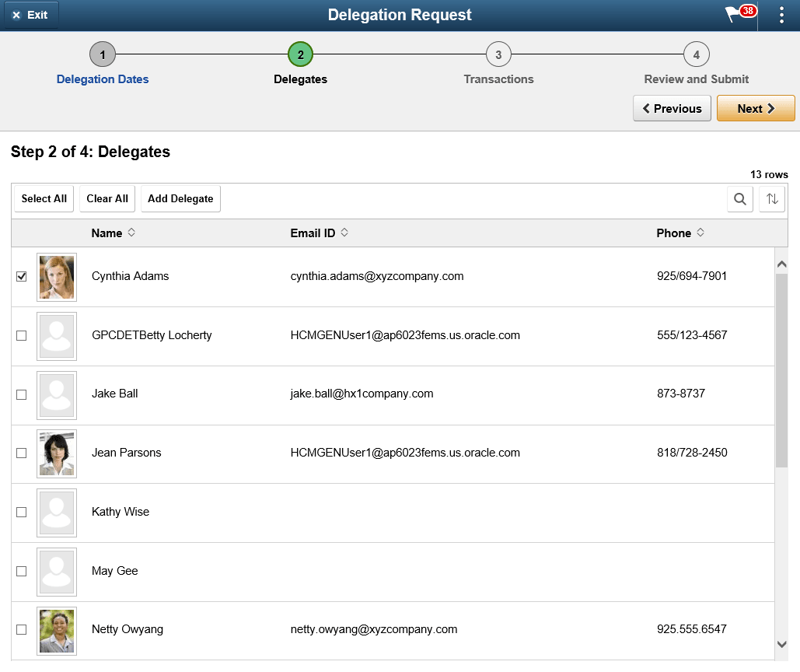The height and width of the screenshot is (672, 800).
Task: Select step 3 Transactions circle icon
Action: [498, 54]
